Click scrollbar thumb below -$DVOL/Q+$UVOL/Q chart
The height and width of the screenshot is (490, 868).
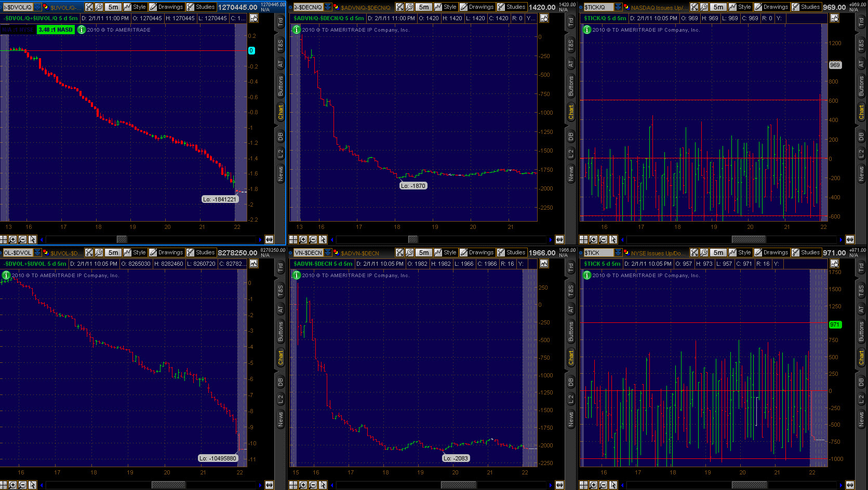(122, 239)
